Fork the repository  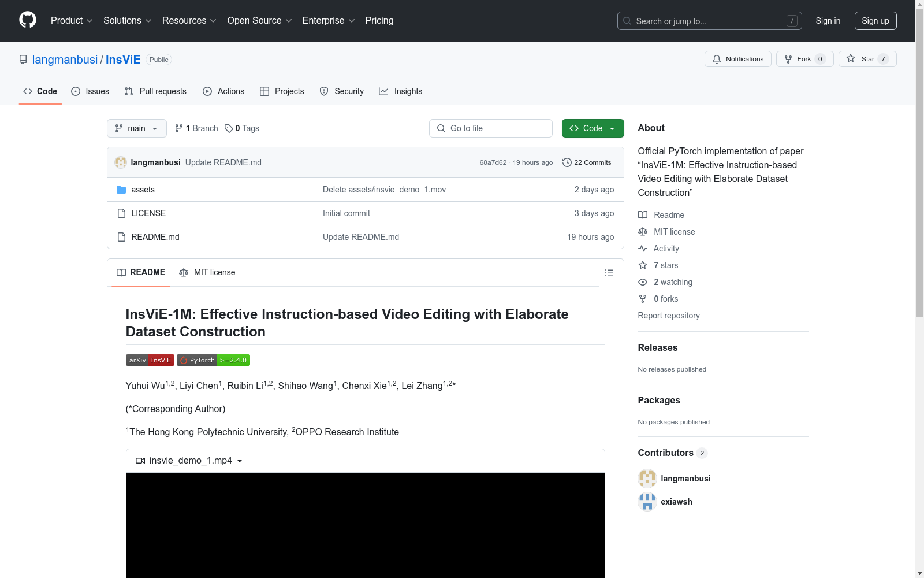click(x=804, y=59)
